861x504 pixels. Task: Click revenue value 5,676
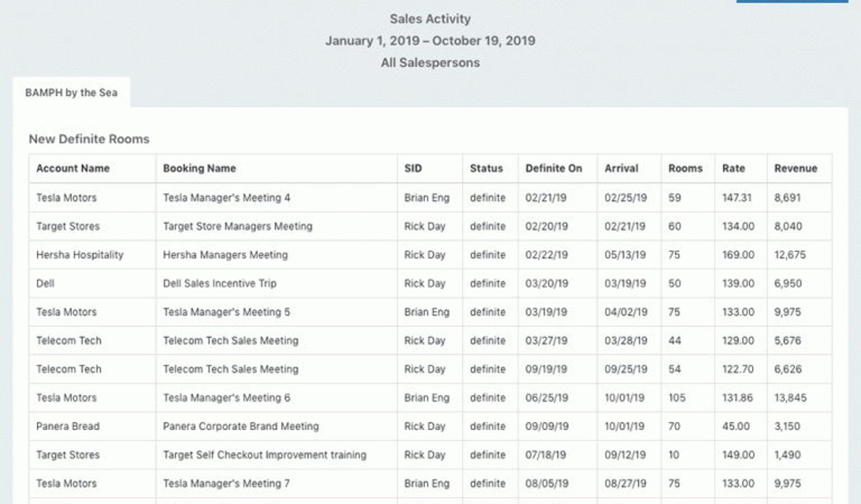tap(787, 340)
